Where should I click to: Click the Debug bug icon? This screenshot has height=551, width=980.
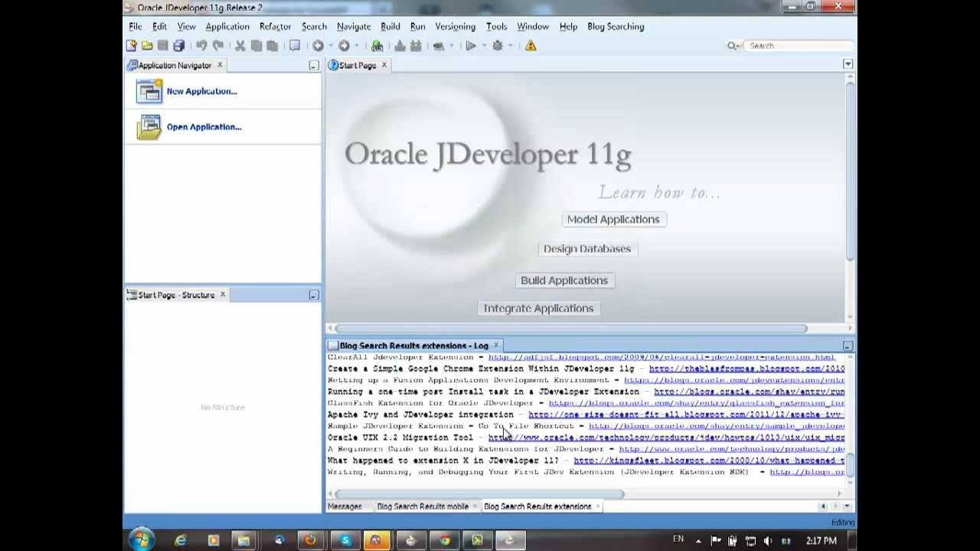(497, 46)
